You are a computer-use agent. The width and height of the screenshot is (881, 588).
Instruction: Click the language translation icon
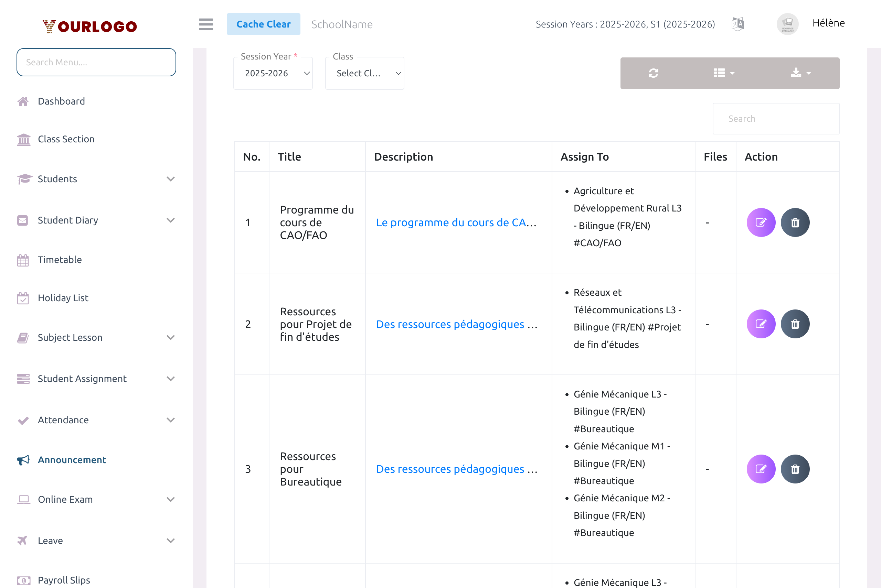click(x=737, y=24)
